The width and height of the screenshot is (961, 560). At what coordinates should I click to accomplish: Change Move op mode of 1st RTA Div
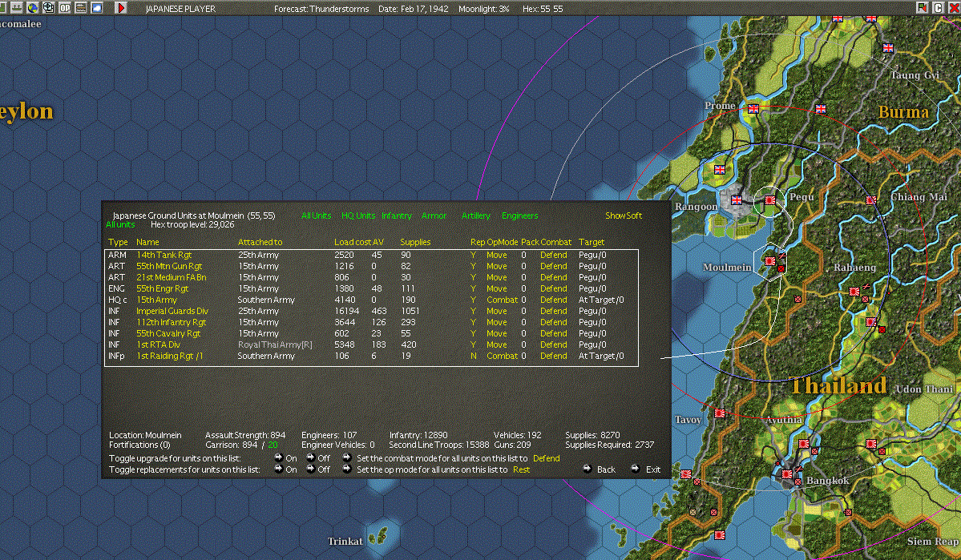coord(496,344)
